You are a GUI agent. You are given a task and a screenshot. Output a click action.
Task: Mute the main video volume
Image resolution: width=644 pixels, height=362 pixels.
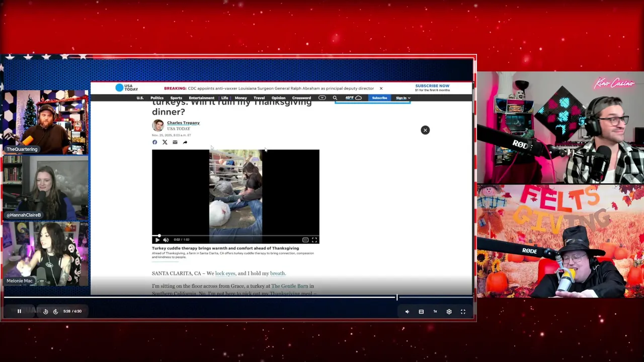click(x=407, y=312)
